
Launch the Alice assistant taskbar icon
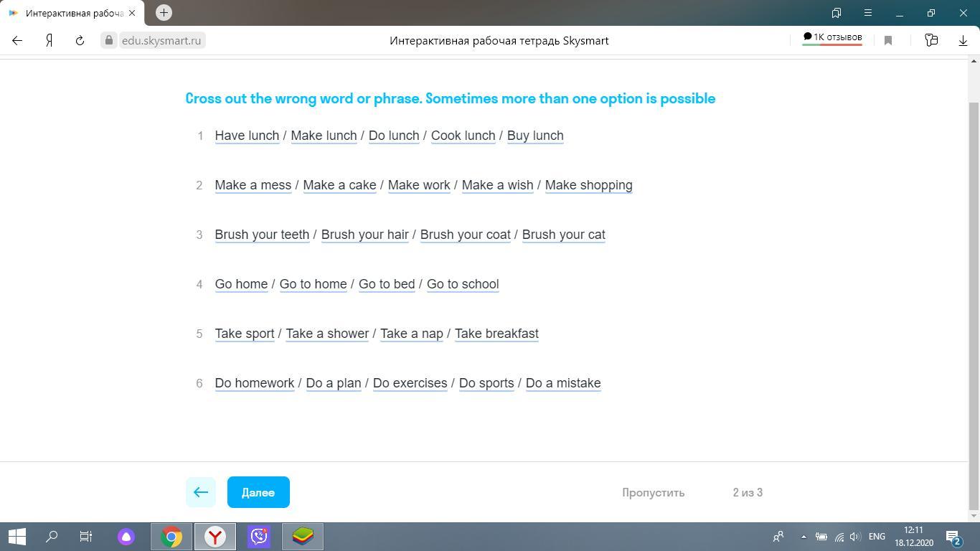click(x=126, y=537)
